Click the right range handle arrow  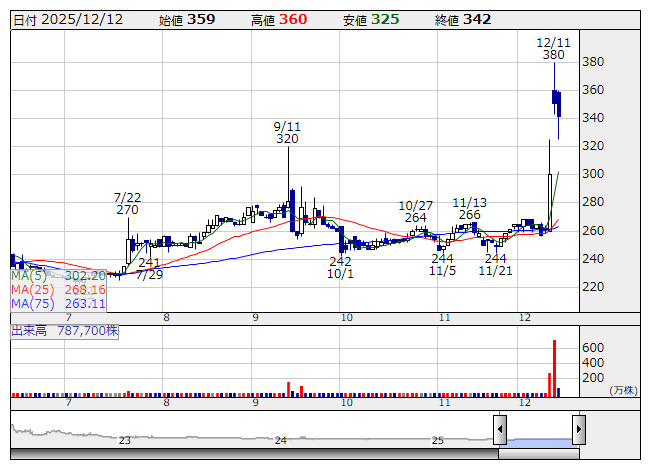[x=578, y=429]
